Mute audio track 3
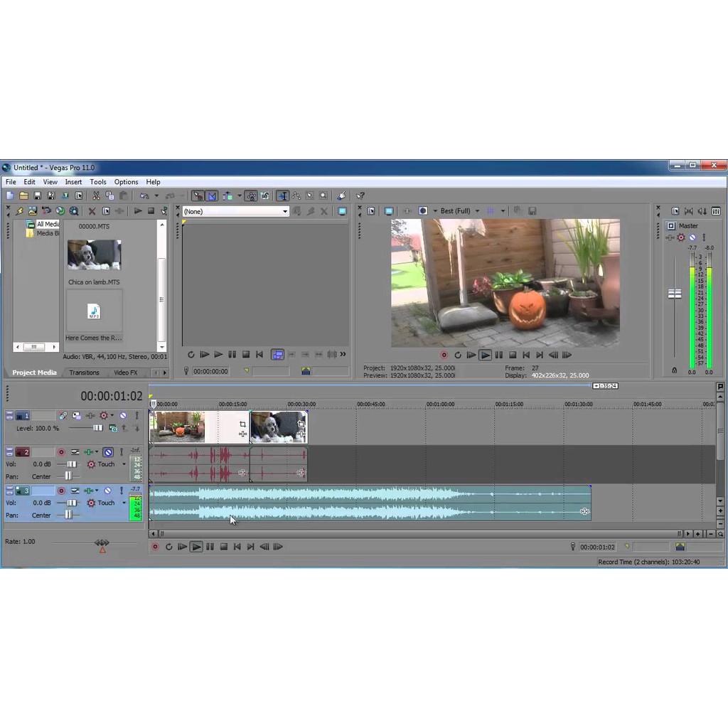 click(108, 491)
